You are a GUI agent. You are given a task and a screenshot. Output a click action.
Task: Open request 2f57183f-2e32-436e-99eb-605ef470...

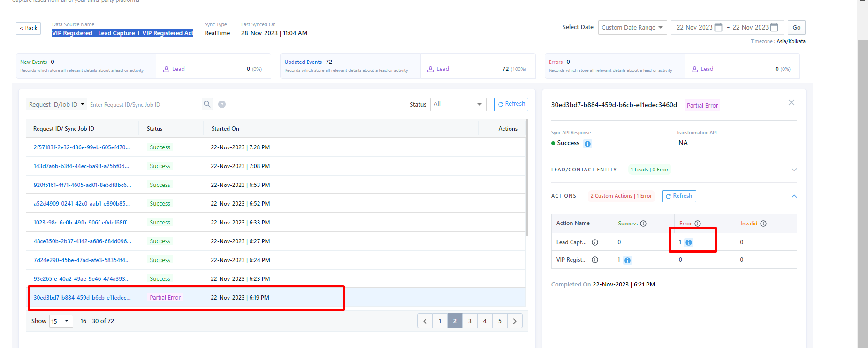[82, 147]
